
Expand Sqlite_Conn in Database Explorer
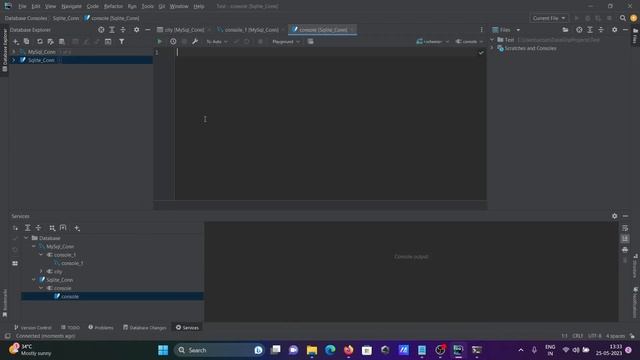pyautogui.click(x=13, y=60)
